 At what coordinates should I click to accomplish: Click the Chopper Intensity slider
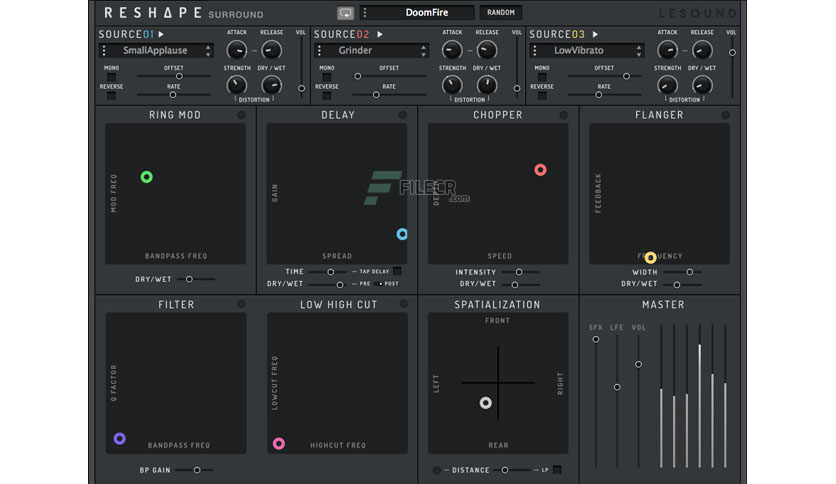520,272
